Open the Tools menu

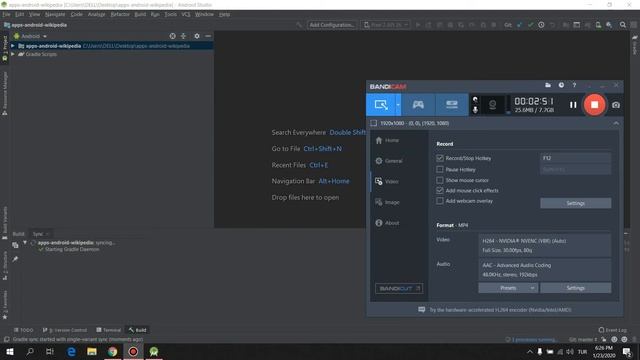point(171,14)
